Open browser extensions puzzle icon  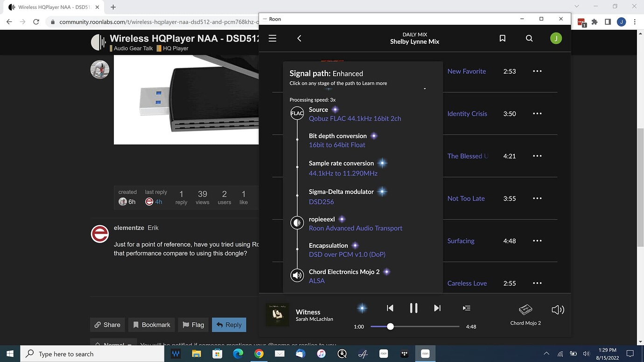click(595, 22)
